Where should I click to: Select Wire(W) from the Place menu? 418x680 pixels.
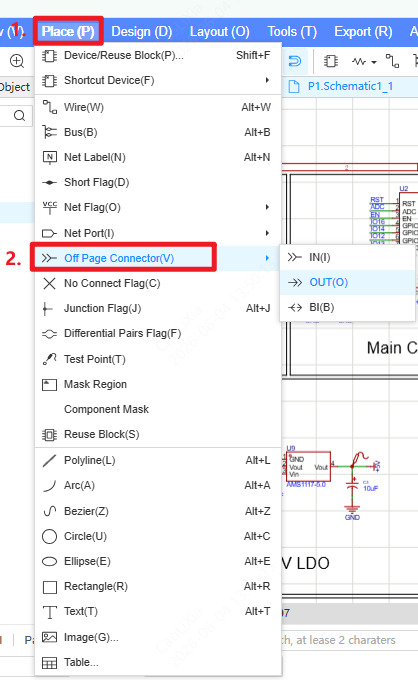pos(158,107)
